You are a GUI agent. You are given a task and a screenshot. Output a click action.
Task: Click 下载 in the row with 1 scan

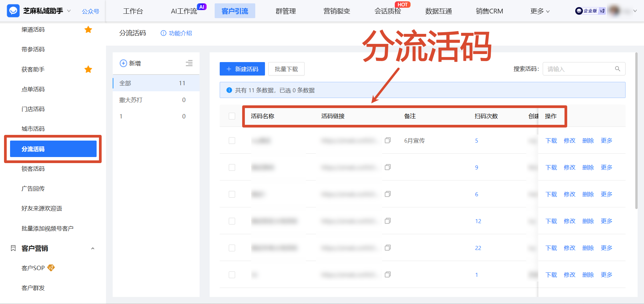551,275
